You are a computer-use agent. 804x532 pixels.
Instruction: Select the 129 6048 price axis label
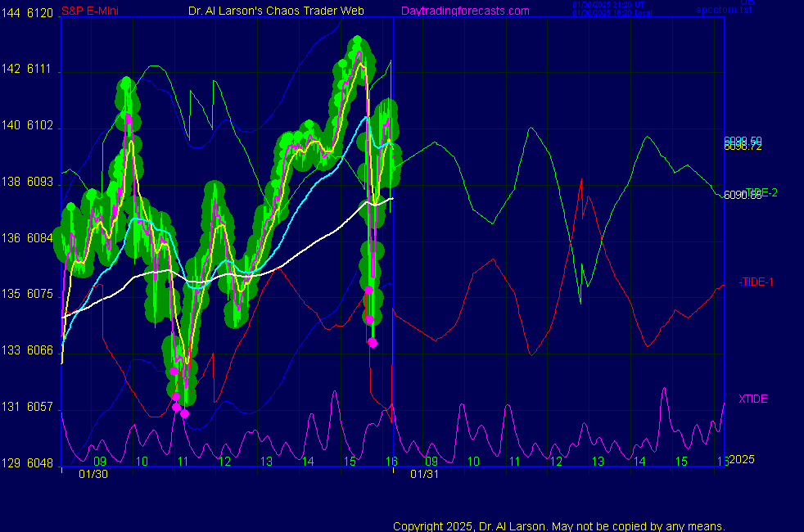coord(27,463)
